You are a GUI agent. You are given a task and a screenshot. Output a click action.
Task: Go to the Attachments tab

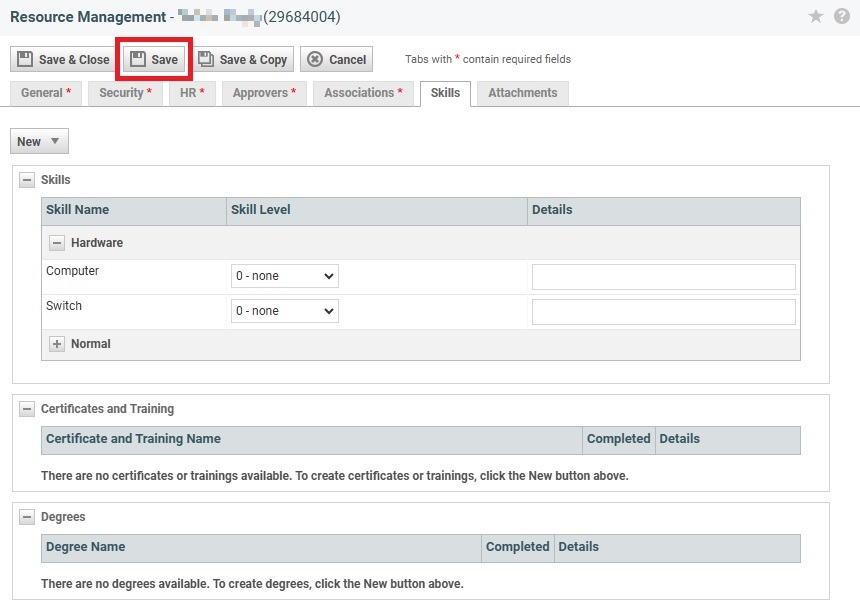(x=522, y=93)
